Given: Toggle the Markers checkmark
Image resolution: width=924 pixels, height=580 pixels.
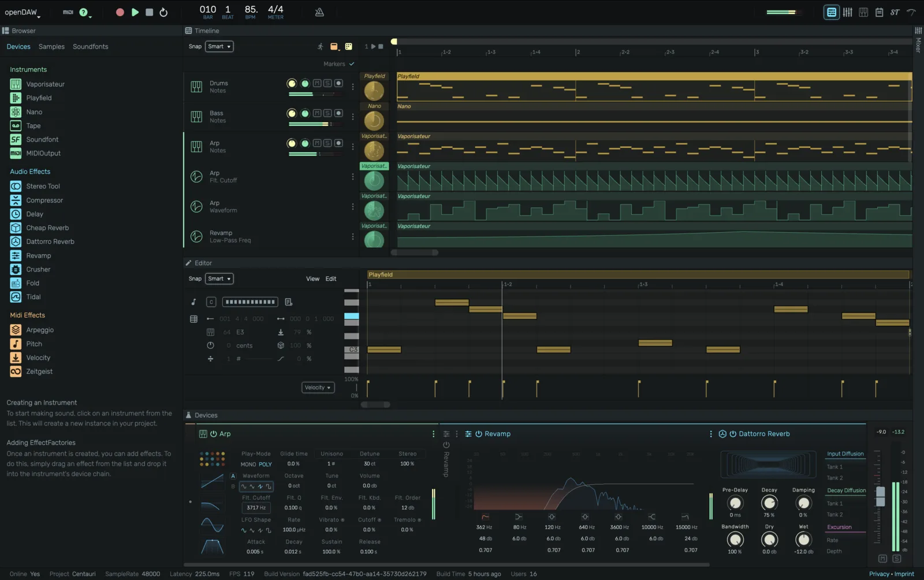Looking at the screenshot, I should pyautogui.click(x=352, y=64).
